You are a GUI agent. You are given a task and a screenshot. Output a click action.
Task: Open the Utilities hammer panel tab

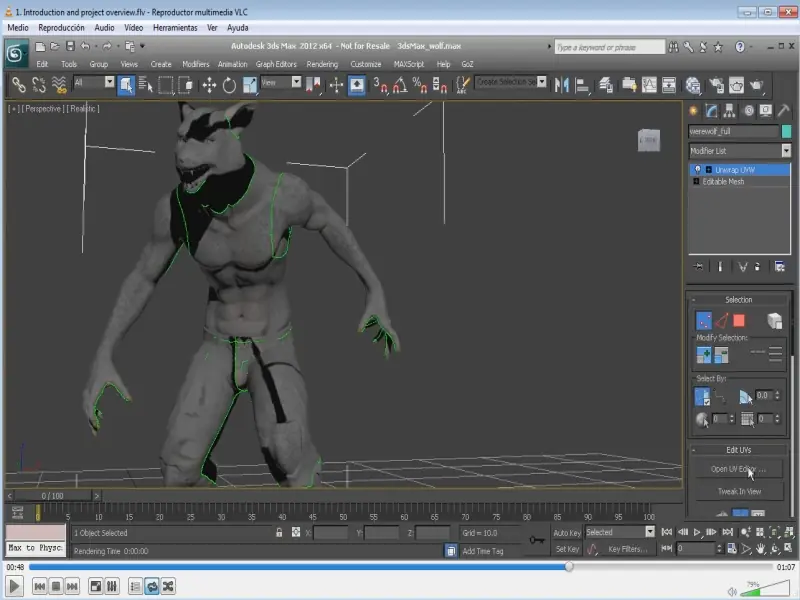pyautogui.click(x=784, y=111)
